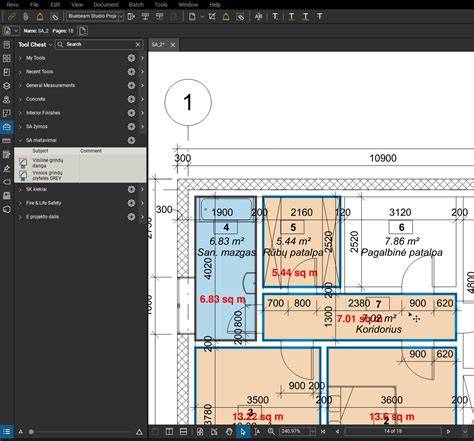Expand the SK kiekiai tool set

(x=20, y=189)
